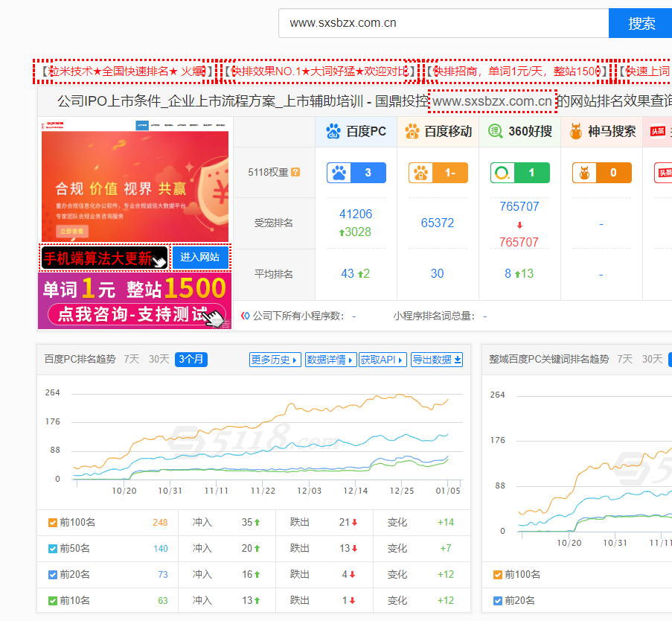Click the 神马搜索 icon in header
This screenshot has height=621, width=672.
(576, 131)
